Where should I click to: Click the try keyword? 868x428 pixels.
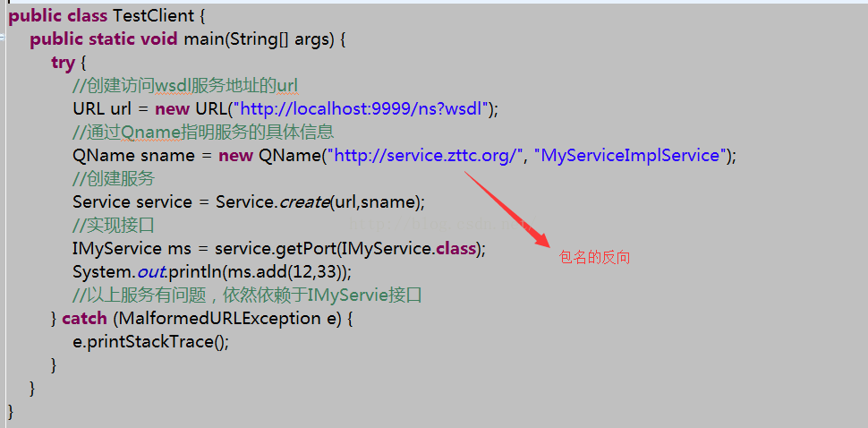point(63,63)
